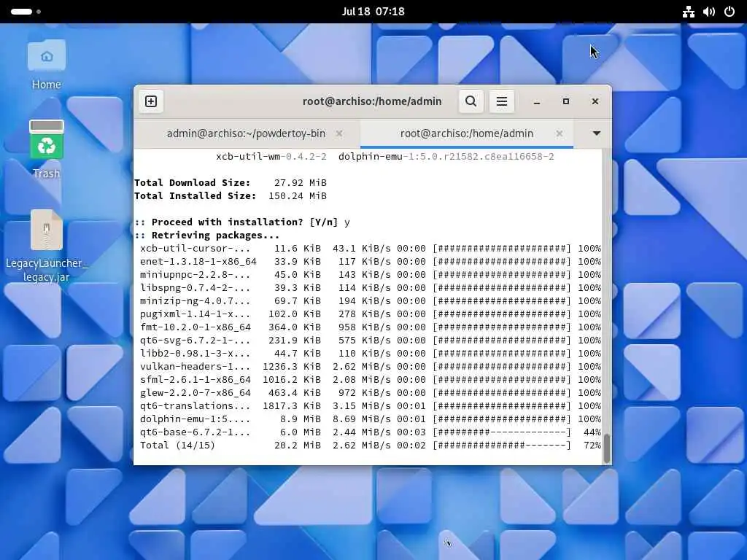Click 'vulkan-headers-1...' package name
This screenshot has height=560, width=747.
pos(196,367)
